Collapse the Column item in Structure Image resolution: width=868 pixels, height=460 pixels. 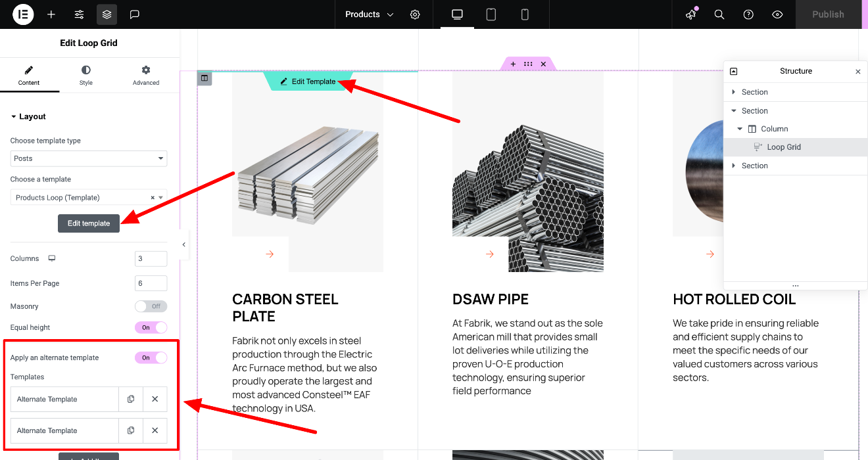click(740, 129)
